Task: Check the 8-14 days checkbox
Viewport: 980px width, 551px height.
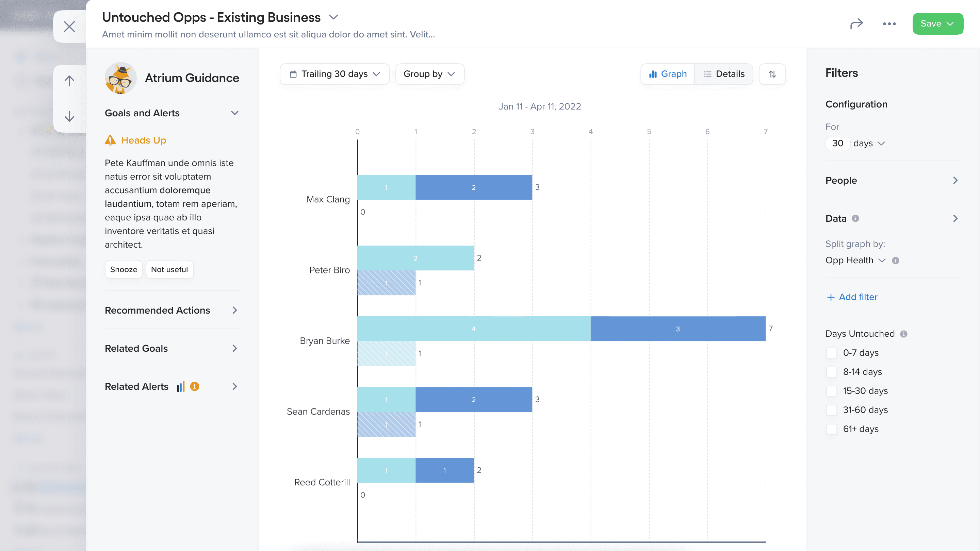Action: tap(832, 372)
